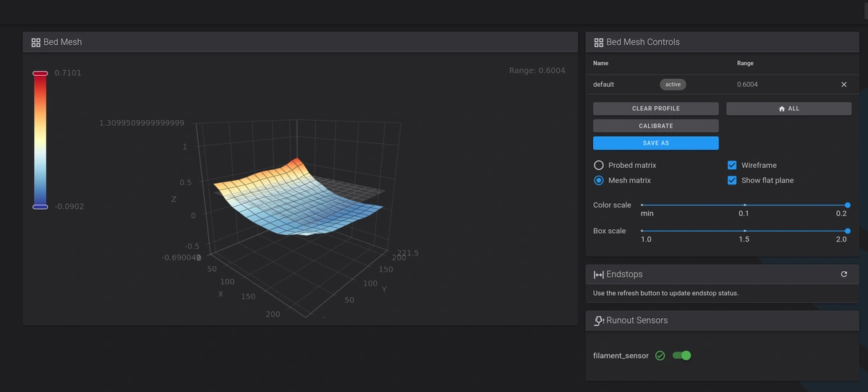Click the Runout Sensors header icon

tap(599, 320)
